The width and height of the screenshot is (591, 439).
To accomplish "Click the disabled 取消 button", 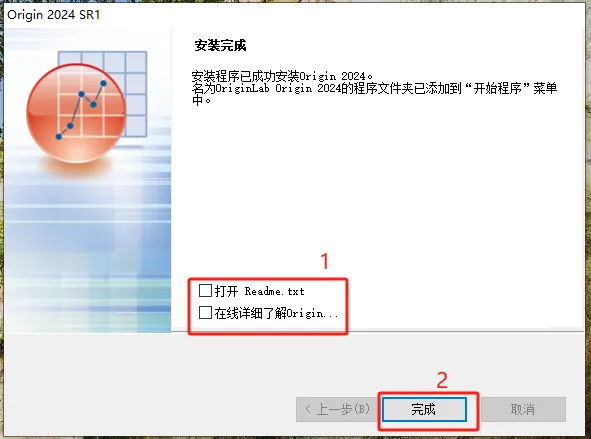I will click(523, 409).
